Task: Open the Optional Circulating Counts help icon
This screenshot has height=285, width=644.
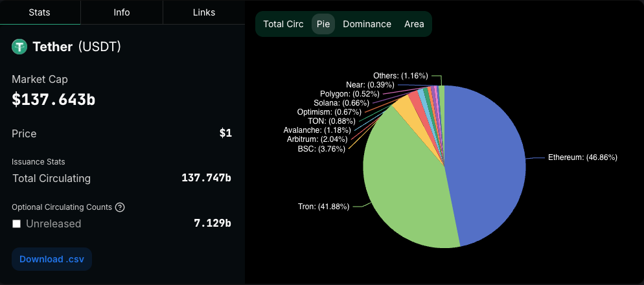Action: (120, 207)
